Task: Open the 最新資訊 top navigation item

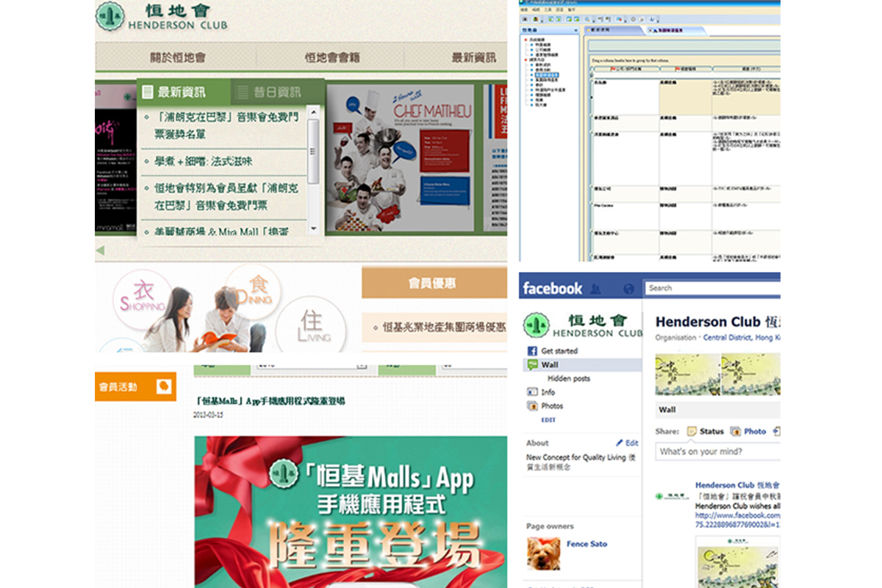Action: tap(473, 57)
